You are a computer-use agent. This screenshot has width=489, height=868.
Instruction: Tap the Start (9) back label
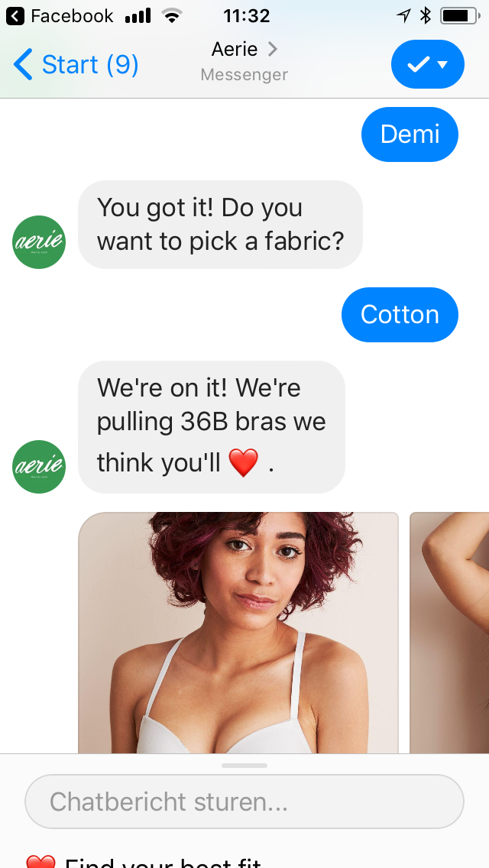pyautogui.click(x=90, y=65)
